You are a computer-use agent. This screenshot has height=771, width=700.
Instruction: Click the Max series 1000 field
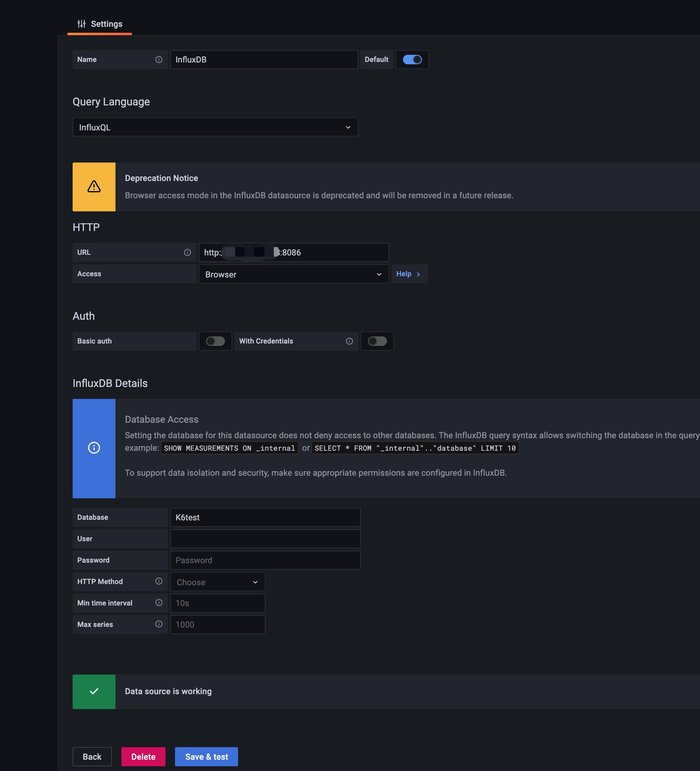point(218,625)
